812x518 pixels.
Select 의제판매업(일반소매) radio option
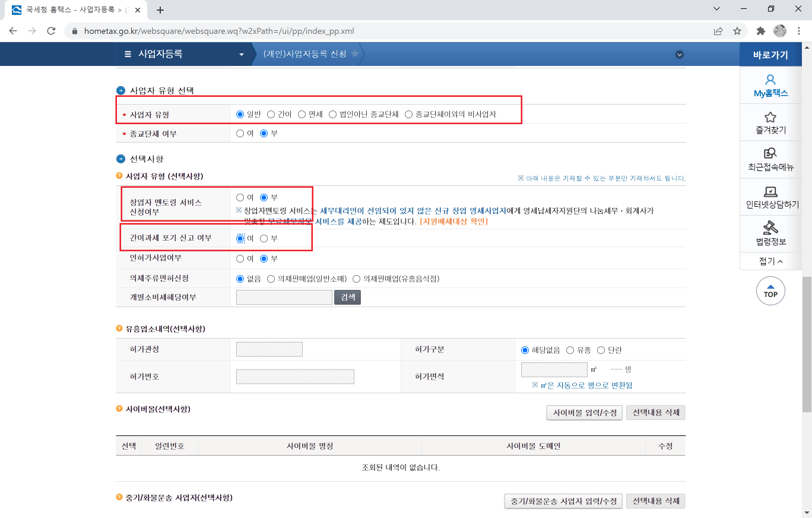[x=271, y=278]
